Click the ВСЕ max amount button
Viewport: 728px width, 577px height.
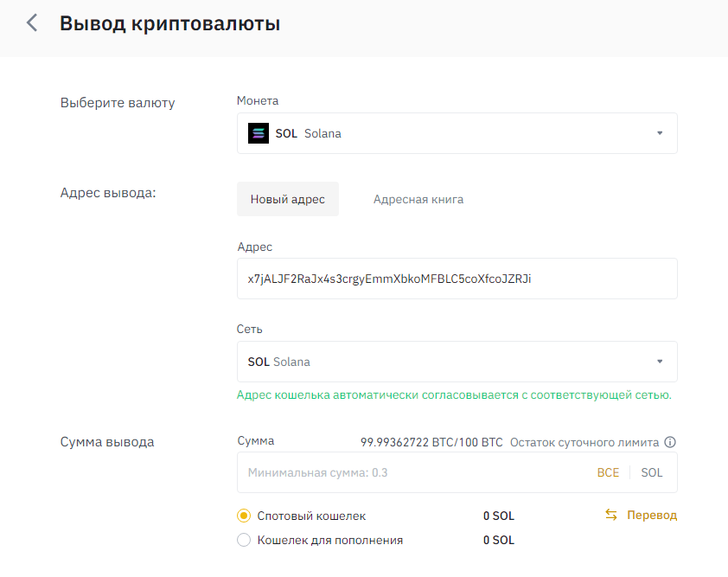(608, 473)
